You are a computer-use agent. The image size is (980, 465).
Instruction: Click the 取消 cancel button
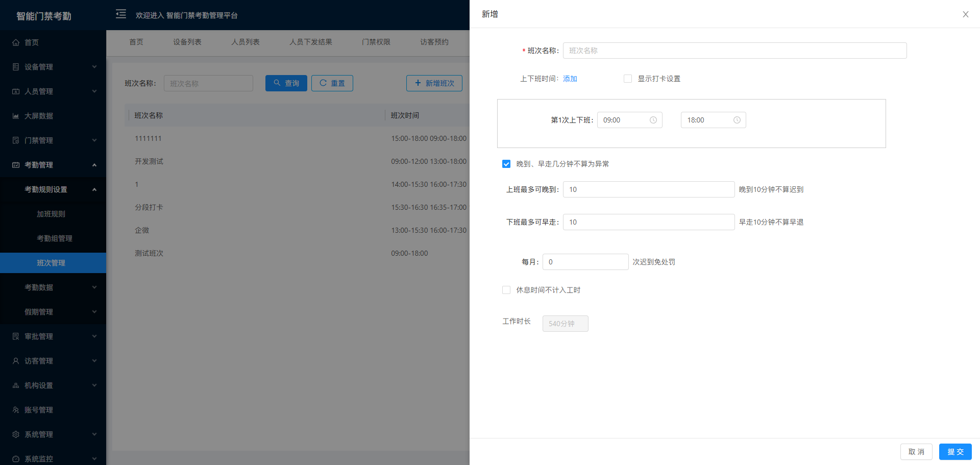pos(917,452)
